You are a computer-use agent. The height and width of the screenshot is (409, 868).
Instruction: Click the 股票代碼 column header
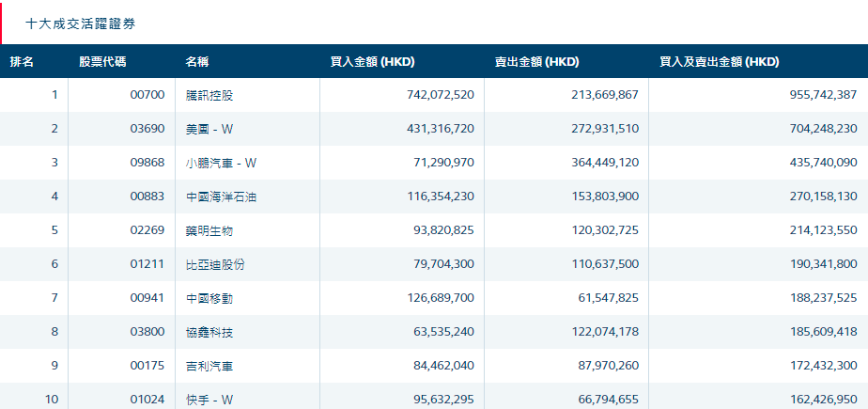tap(102, 62)
